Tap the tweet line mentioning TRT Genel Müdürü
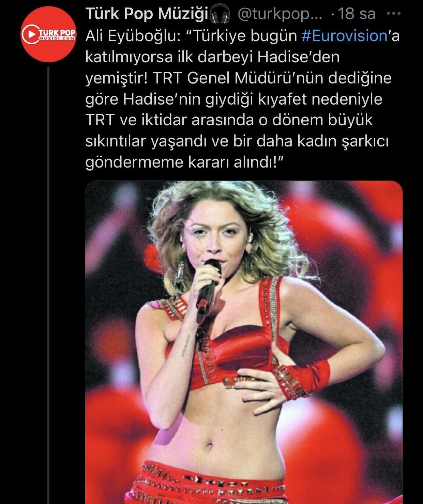Image resolution: width=423 pixels, height=504 pixels. [x=239, y=79]
